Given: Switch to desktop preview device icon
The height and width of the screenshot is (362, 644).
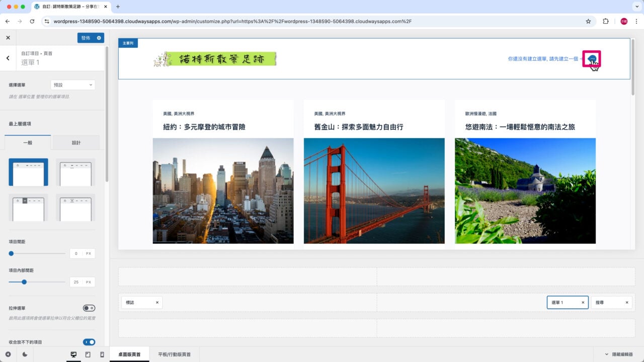Looking at the screenshot, I should tap(73, 354).
